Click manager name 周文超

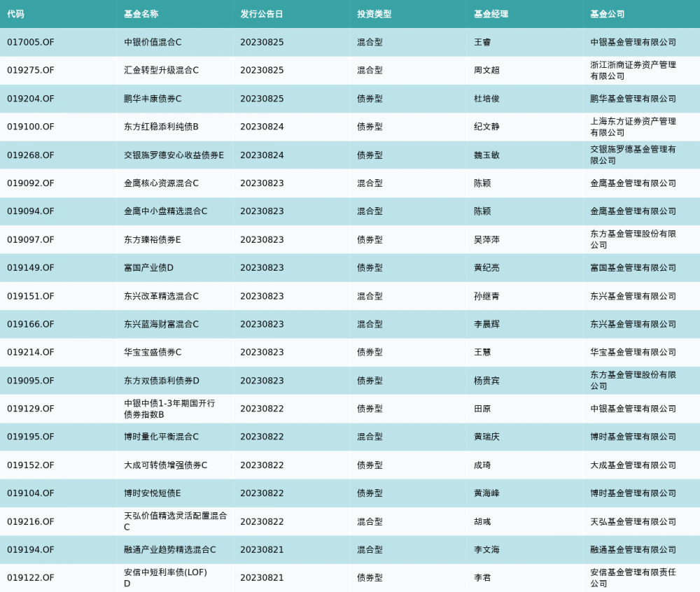486,70
